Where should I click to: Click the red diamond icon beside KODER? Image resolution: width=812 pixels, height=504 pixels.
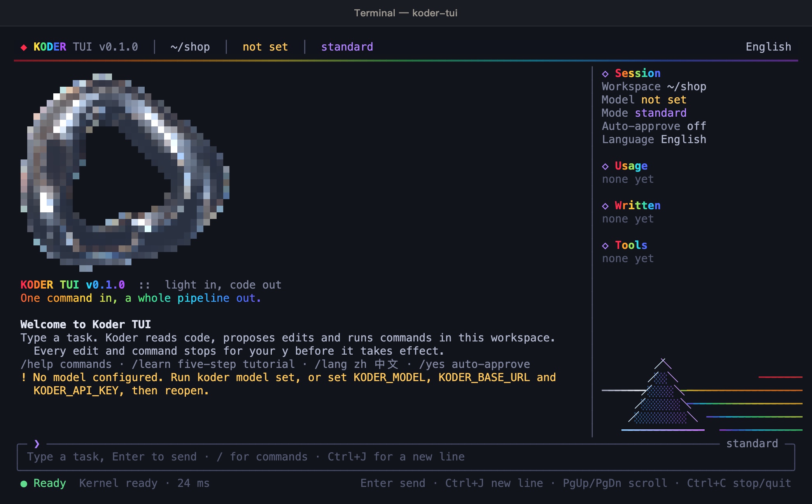click(24, 47)
